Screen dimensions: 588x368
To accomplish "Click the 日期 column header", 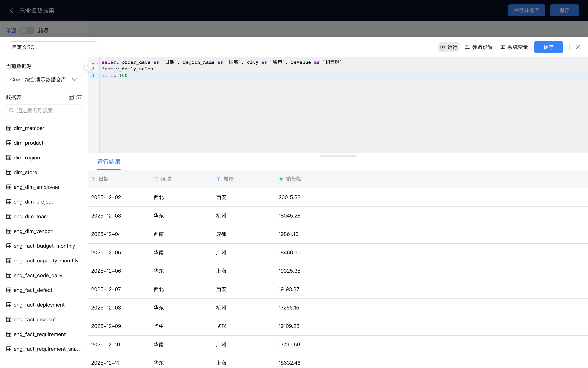I will [104, 179].
